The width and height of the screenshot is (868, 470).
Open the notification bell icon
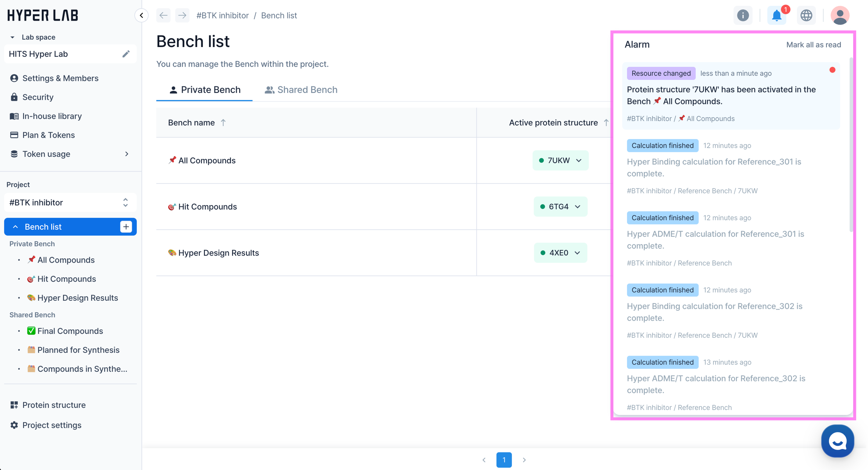click(776, 15)
